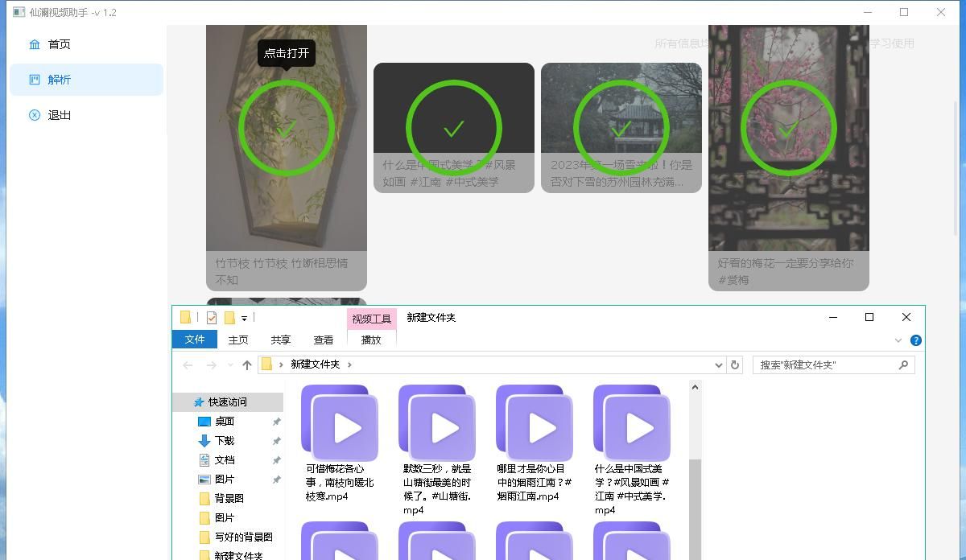
Task: Click file list vertical scrollbar thumb
Action: coord(695,509)
